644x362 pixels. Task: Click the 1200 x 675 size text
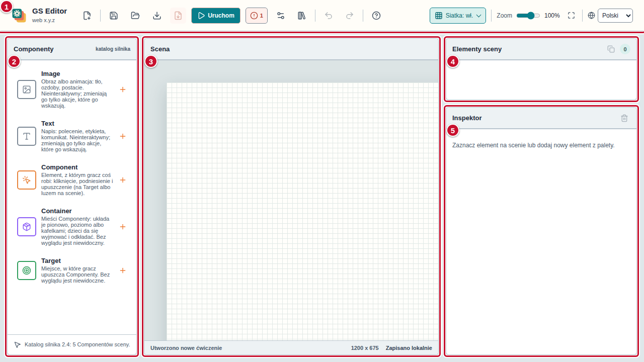click(365, 348)
